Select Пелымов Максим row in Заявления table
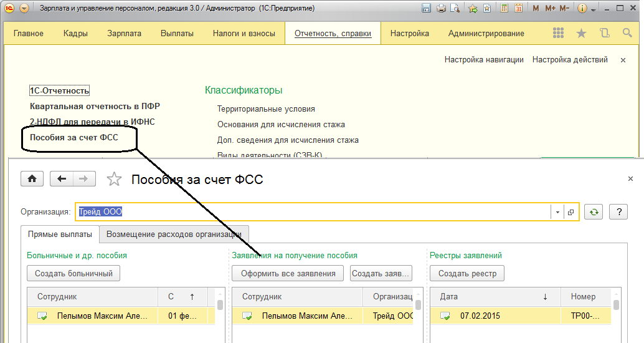 [x=323, y=316]
